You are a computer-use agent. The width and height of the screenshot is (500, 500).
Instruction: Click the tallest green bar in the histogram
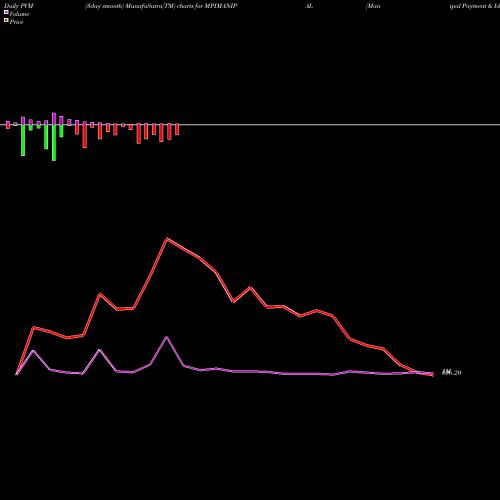tap(54, 143)
